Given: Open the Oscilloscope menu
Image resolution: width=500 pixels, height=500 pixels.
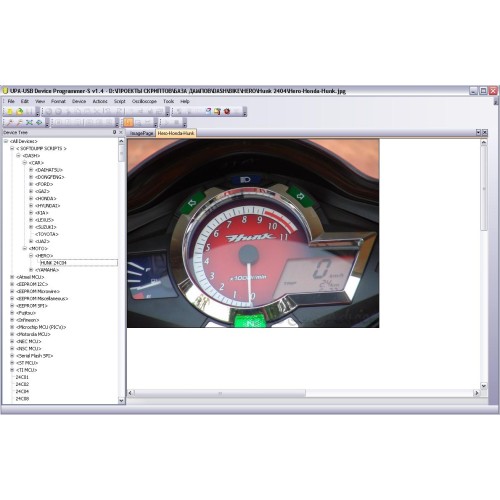Looking at the screenshot, I should [144, 101].
